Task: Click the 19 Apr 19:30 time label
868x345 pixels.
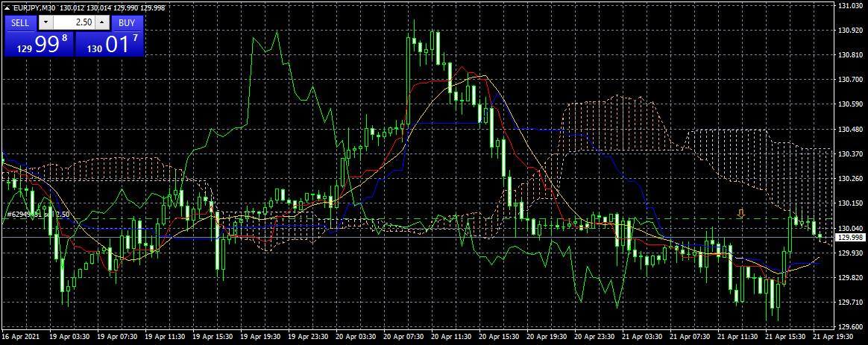Action: (260, 337)
